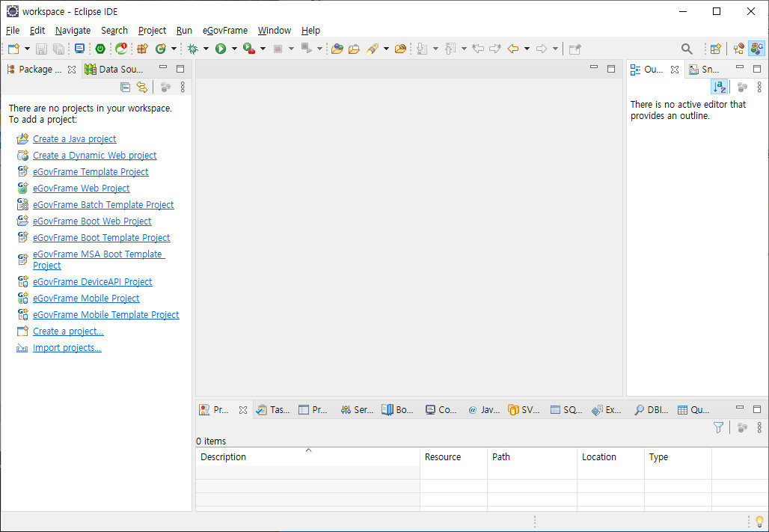The image size is (769, 532).
Task: Toggle Link with Editor in Package Explorer
Action: [x=141, y=88]
